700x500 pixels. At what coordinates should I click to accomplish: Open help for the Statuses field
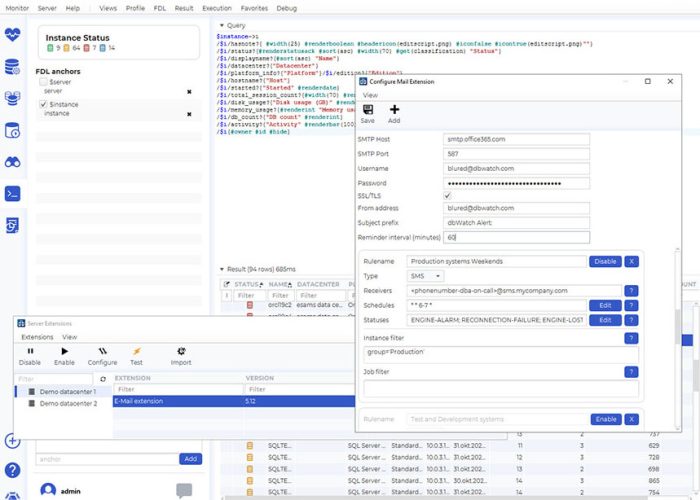coord(631,321)
